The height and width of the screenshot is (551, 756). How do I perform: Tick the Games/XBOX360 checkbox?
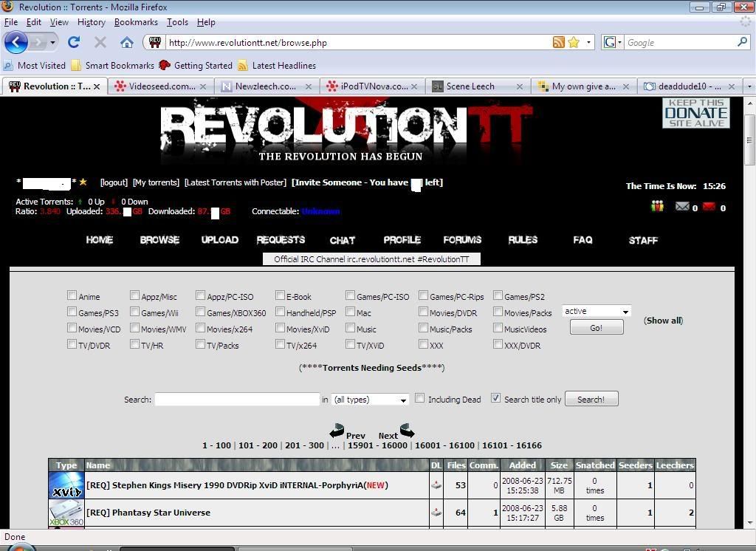tap(201, 311)
